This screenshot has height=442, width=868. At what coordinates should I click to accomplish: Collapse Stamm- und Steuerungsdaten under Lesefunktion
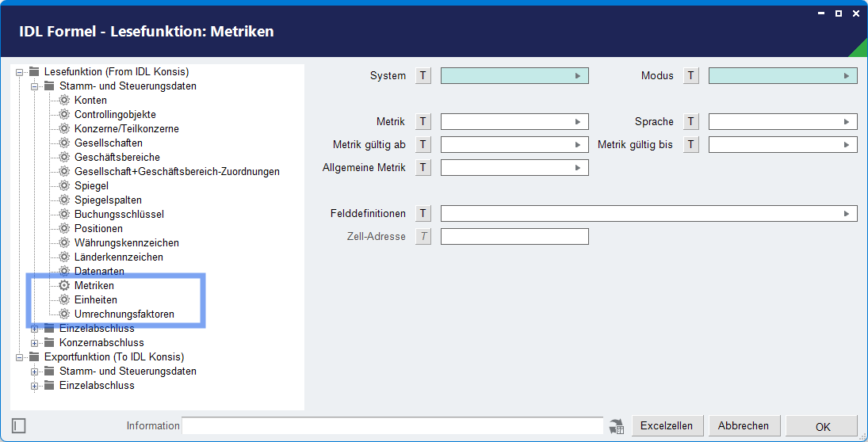pos(34,86)
